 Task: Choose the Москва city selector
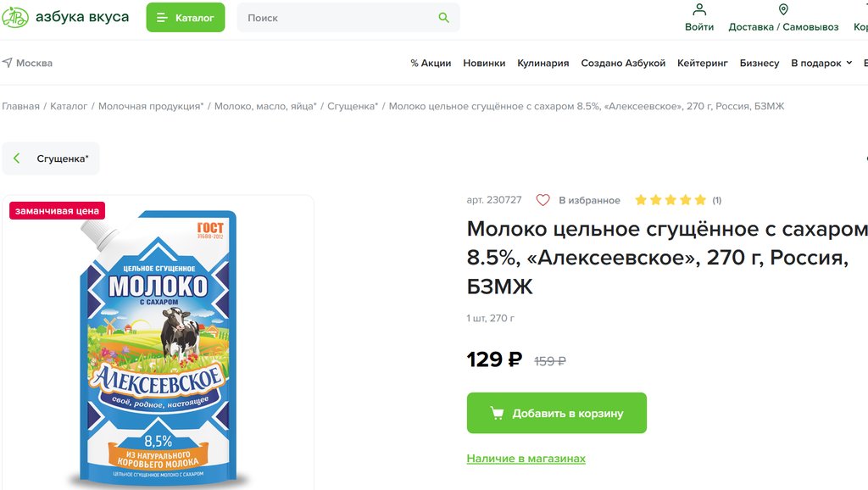[x=27, y=63]
